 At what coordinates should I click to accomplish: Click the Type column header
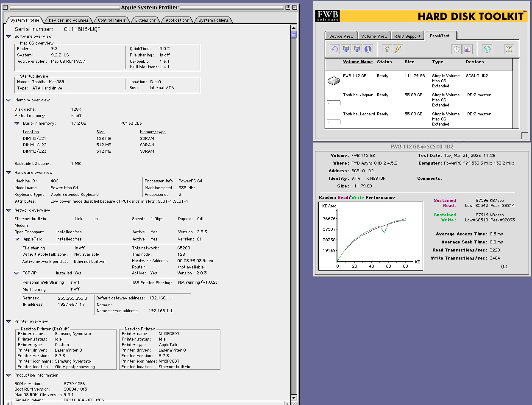pyautogui.click(x=437, y=62)
